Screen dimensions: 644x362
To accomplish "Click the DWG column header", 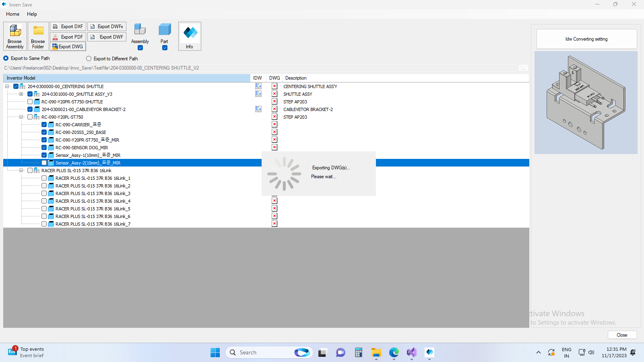I will (275, 78).
